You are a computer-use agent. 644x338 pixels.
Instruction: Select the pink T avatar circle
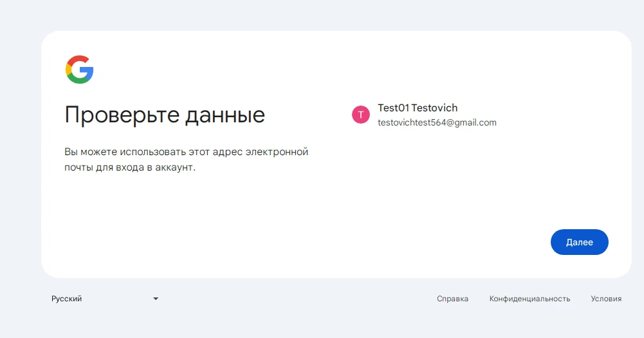pos(361,115)
